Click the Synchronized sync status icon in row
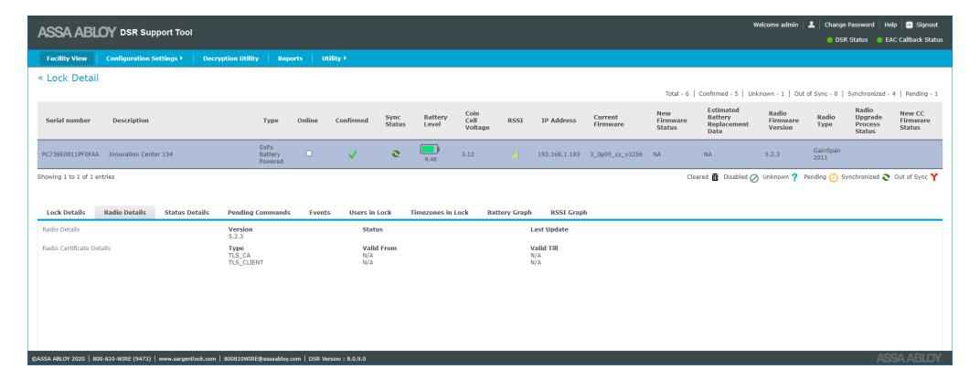 pyautogui.click(x=395, y=154)
